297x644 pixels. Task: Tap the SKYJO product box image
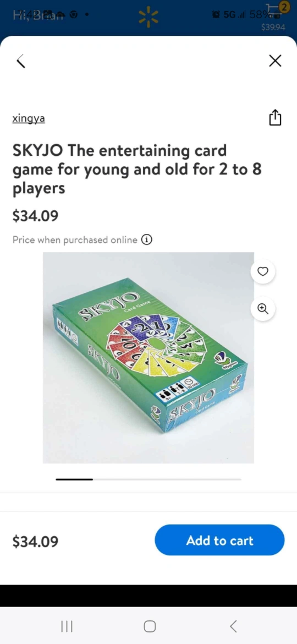click(148, 358)
